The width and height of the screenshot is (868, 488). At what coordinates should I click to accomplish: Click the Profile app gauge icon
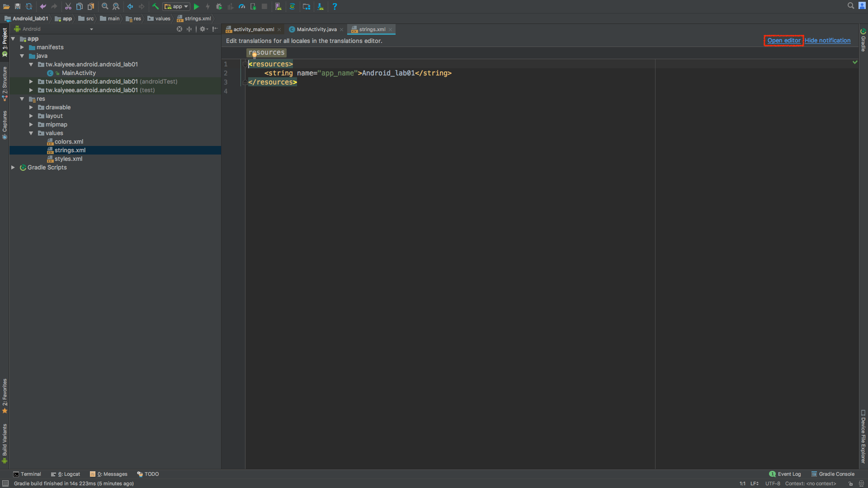coord(242,6)
